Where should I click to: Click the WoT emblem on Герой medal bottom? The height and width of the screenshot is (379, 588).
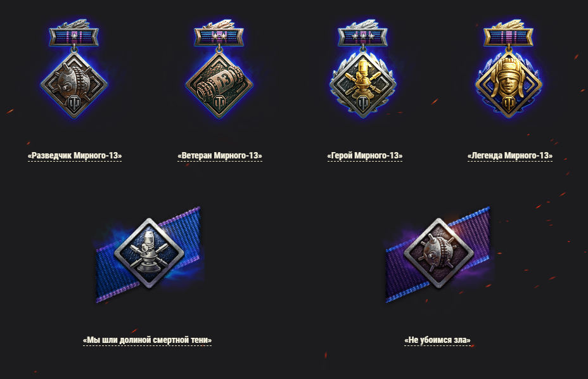[363, 103]
